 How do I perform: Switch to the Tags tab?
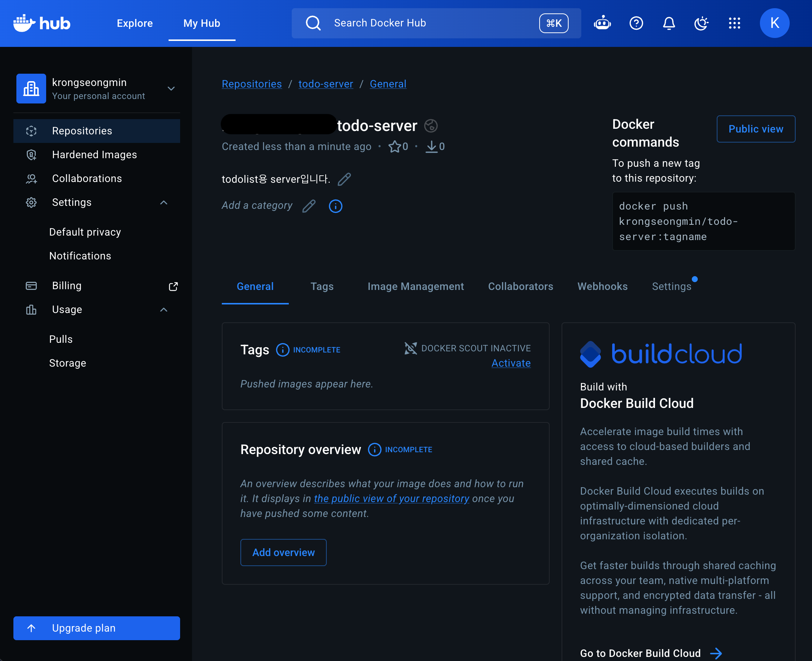pos(322,287)
